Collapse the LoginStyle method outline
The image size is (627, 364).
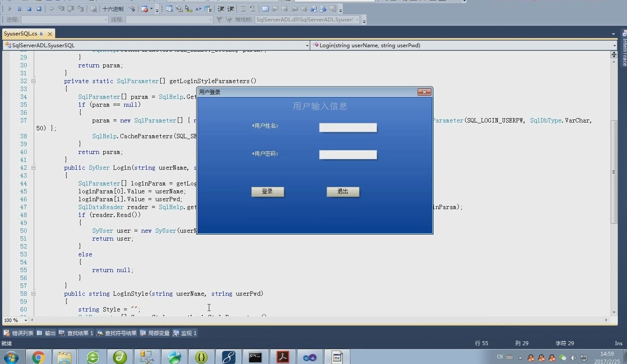[x=33, y=294]
